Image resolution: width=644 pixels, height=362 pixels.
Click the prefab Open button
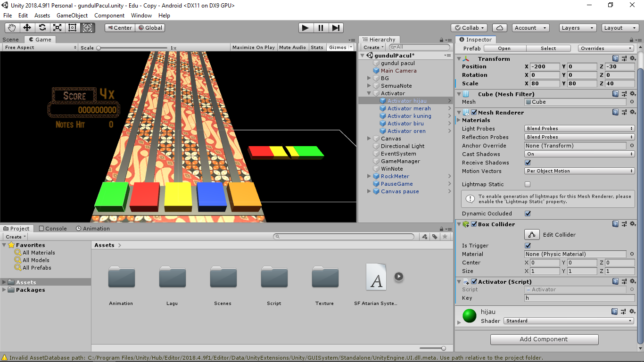tap(504, 49)
